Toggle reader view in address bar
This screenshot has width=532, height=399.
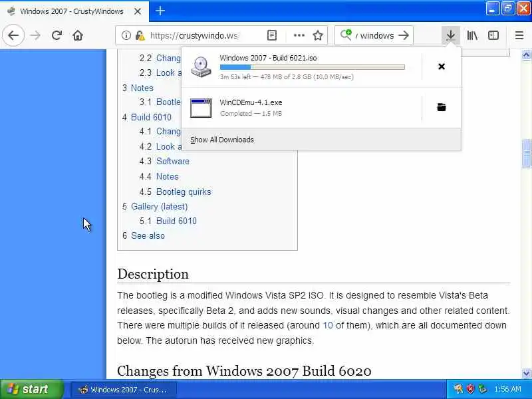pos(272,35)
